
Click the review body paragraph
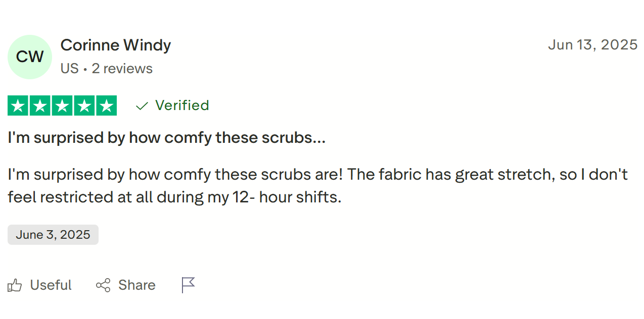[x=317, y=186]
